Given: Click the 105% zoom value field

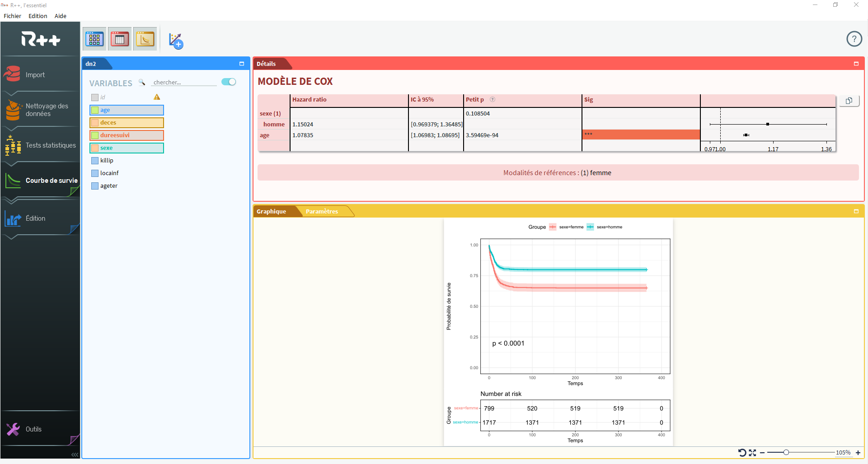Looking at the screenshot, I should coord(843,452).
